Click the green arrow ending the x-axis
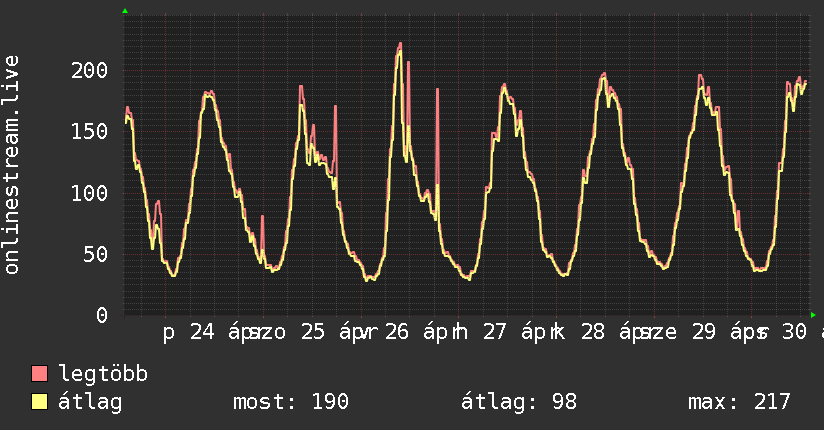This screenshot has width=824, height=430. click(813, 315)
